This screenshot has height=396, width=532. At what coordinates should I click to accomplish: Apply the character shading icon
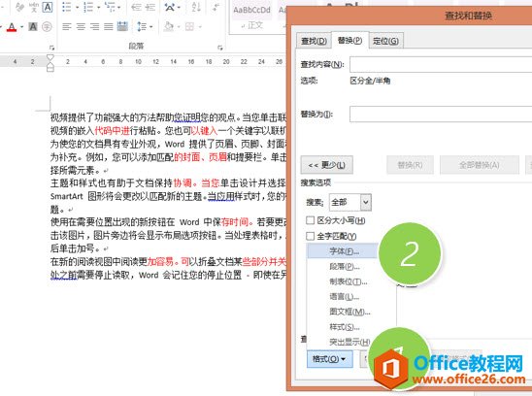click(33, 26)
